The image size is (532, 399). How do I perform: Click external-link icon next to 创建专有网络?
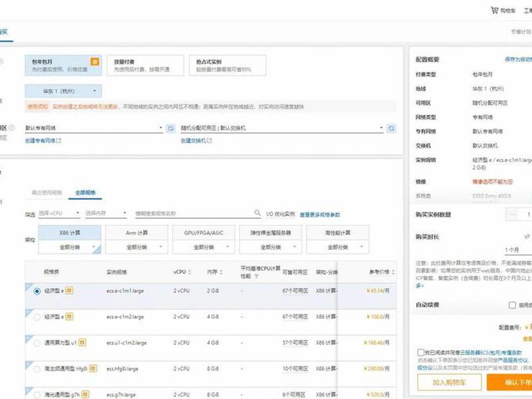pyautogui.click(x=59, y=140)
